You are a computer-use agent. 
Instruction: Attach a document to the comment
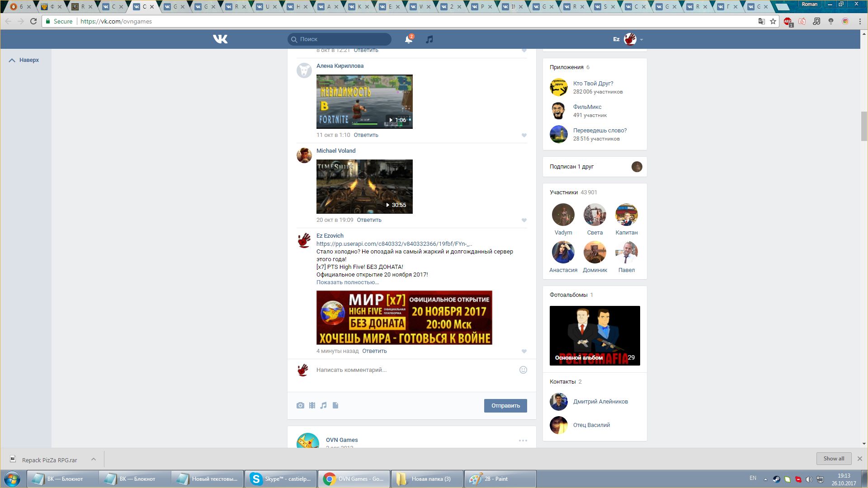[335, 405]
